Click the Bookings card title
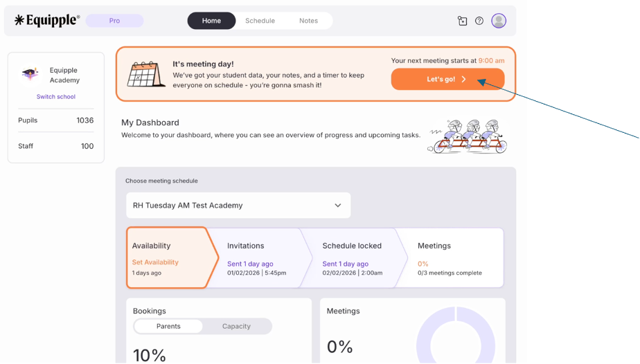Screen dimensions: 640x364 click(x=150, y=311)
